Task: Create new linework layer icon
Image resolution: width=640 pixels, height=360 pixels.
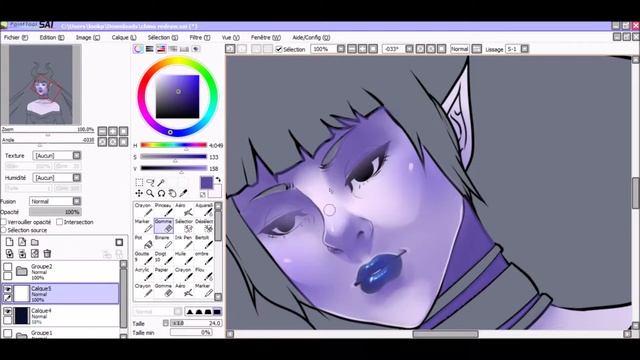Action: click(x=22, y=242)
